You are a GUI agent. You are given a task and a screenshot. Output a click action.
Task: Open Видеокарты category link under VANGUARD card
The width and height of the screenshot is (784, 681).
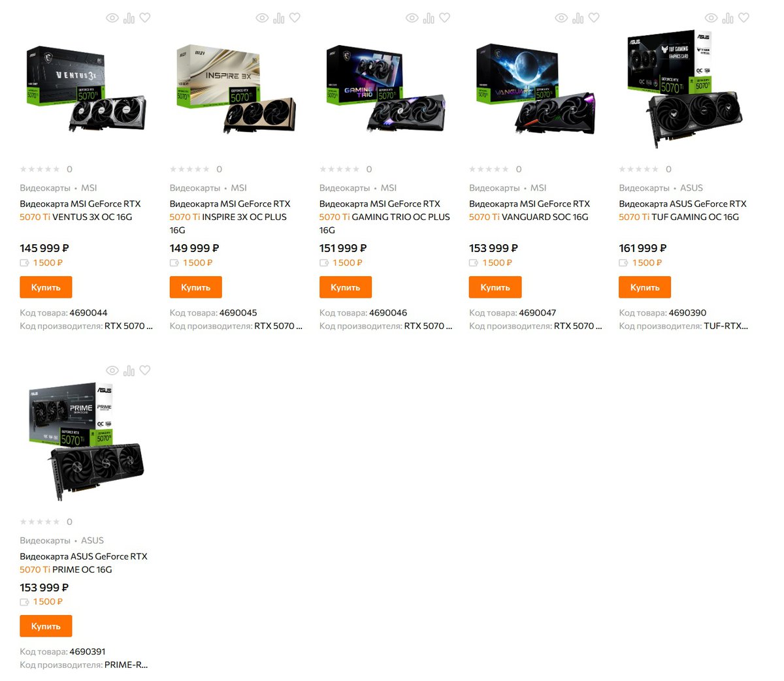[x=494, y=188]
